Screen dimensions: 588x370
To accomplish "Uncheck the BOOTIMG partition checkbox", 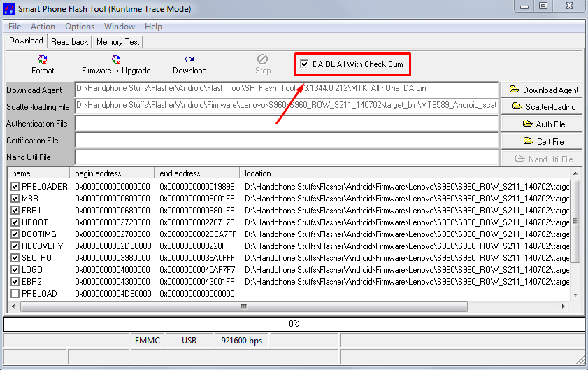I will click(15, 234).
